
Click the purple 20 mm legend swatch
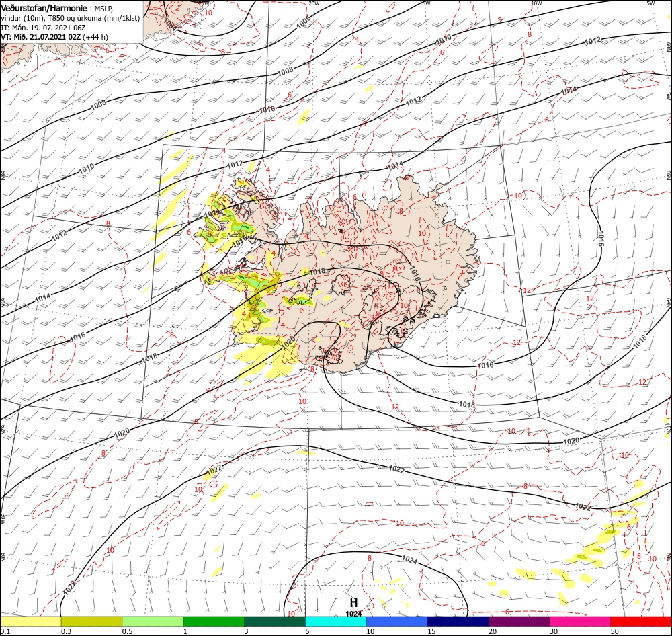[519, 621]
